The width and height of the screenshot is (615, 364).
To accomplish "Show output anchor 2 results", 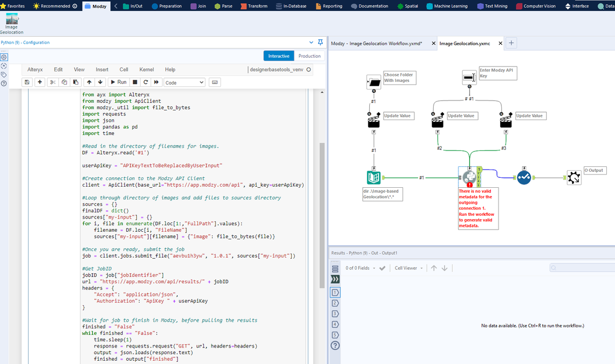I will (x=335, y=303).
